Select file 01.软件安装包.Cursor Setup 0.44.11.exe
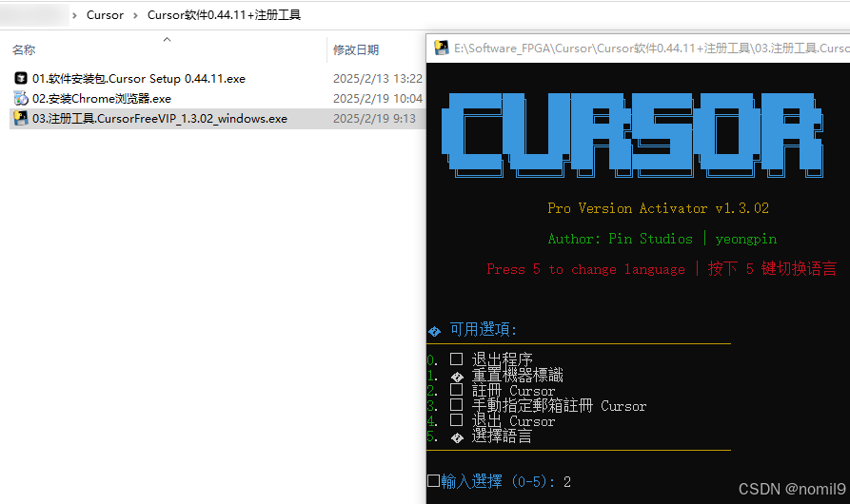This screenshot has height=504, width=850. (139, 79)
